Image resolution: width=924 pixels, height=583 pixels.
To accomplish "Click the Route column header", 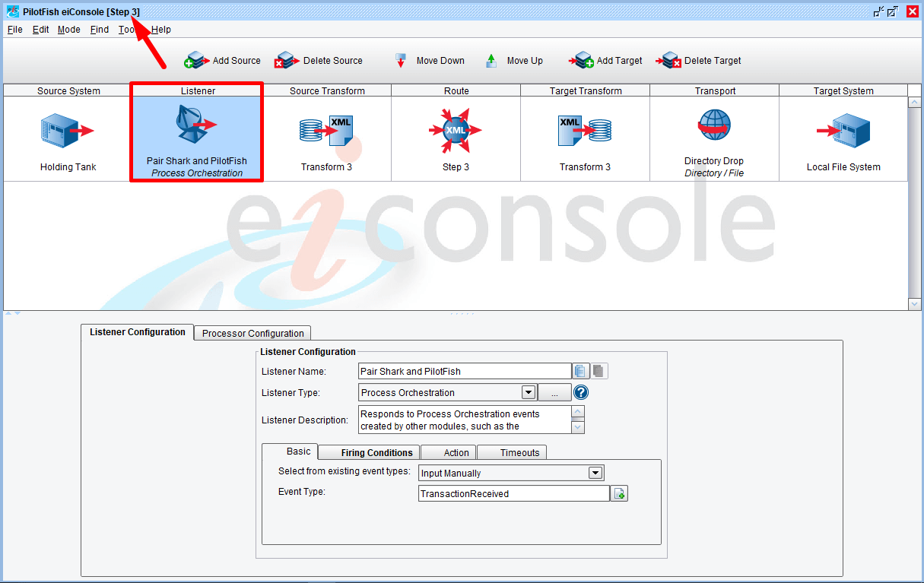I will 456,90.
